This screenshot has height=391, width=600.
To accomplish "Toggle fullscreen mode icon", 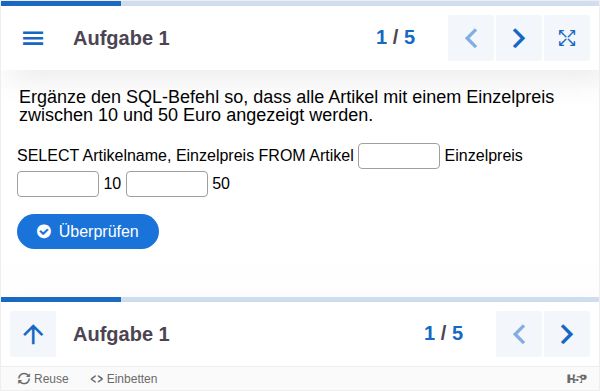I will coord(567,38).
